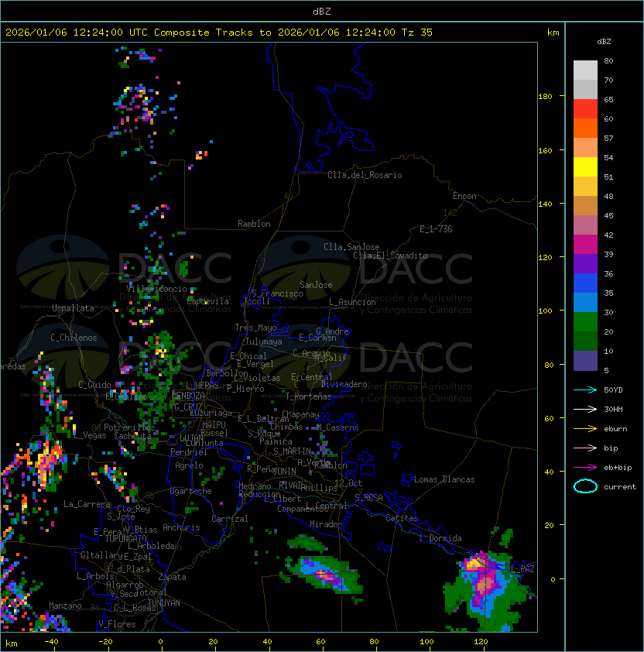Click the 'Encon' map label
The height and width of the screenshot is (652, 644).
(464, 196)
